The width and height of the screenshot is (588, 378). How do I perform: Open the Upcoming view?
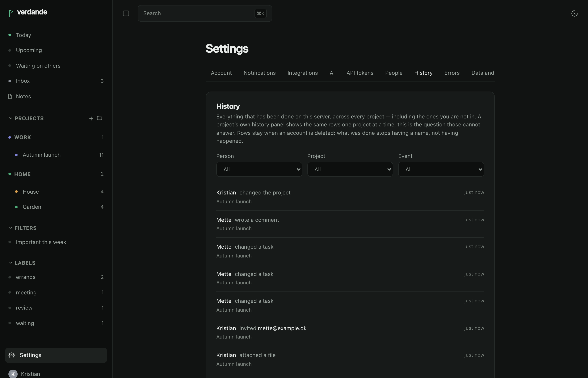pyautogui.click(x=56, y=50)
